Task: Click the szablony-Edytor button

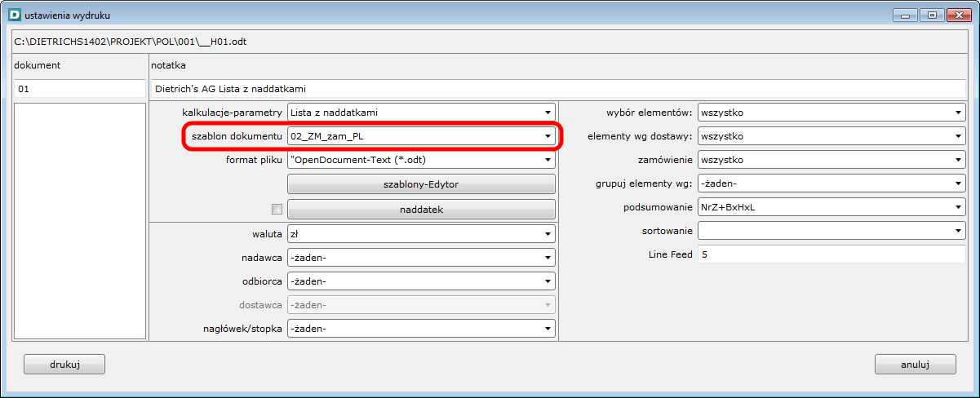Action: tap(421, 184)
